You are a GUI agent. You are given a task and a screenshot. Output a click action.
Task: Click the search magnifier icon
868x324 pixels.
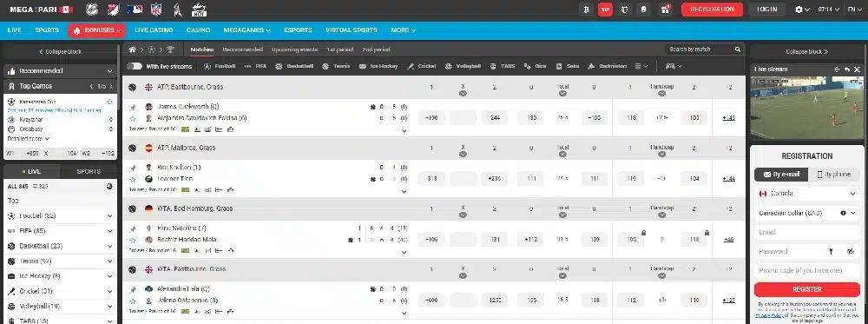tap(737, 50)
